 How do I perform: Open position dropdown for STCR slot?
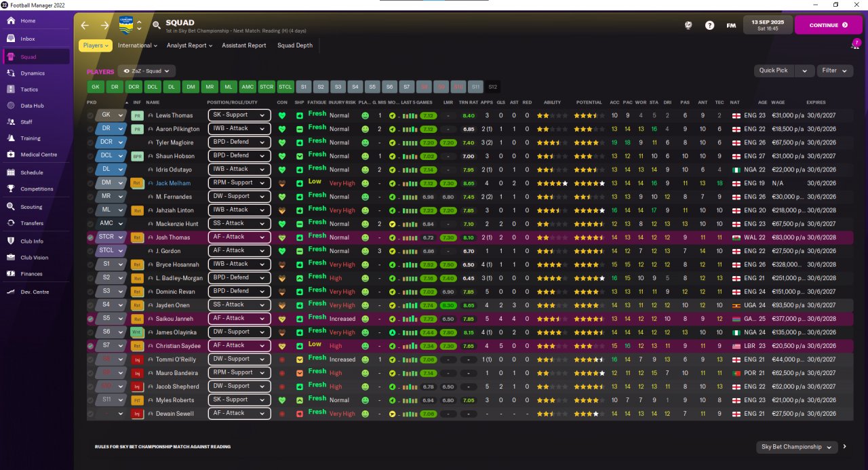coord(111,237)
